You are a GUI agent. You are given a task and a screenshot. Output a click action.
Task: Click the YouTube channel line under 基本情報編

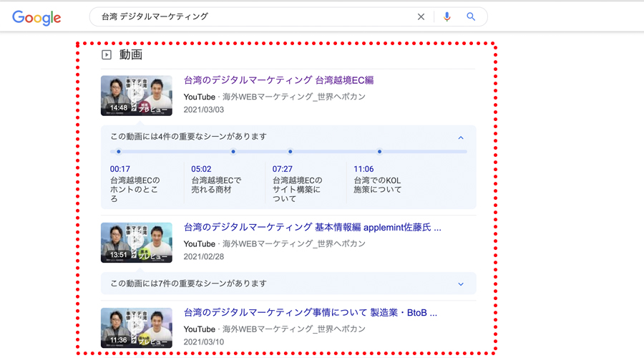click(274, 244)
